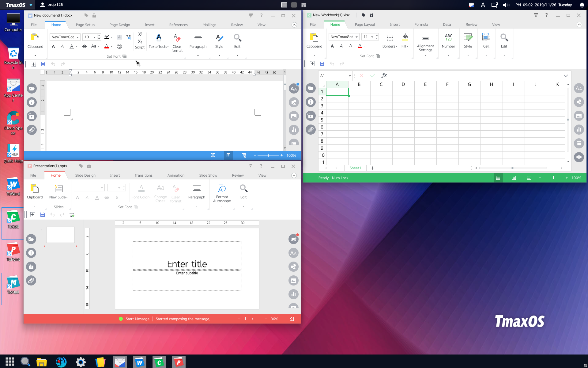Select slide 1 thumbnail
Screen dimensions: 588x368
[60, 235]
